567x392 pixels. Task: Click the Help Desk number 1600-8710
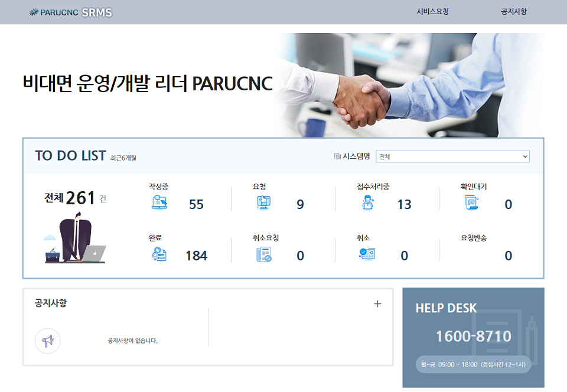click(473, 337)
